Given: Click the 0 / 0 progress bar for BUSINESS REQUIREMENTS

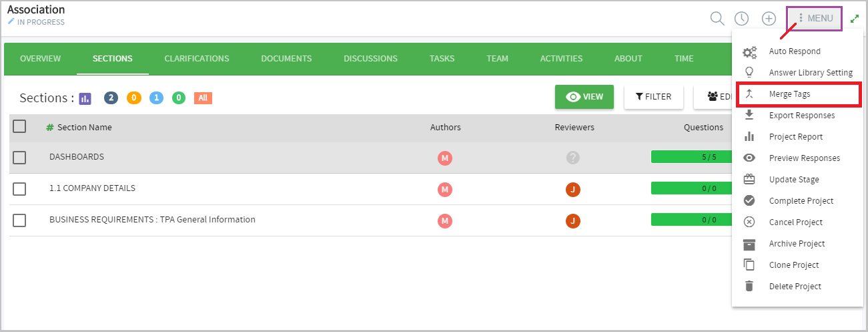Looking at the screenshot, I should 691,220.
